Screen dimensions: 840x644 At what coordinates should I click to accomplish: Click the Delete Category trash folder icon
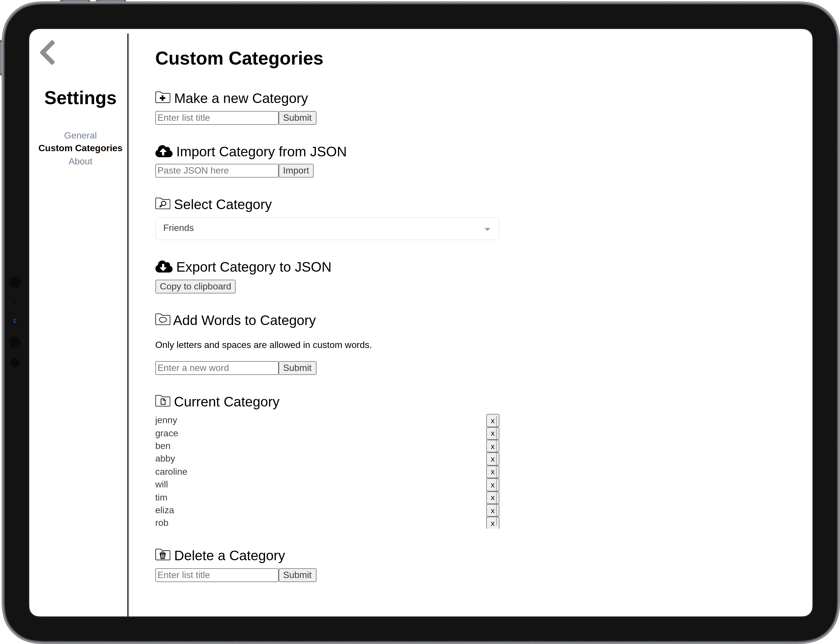(x=163, y=555)
